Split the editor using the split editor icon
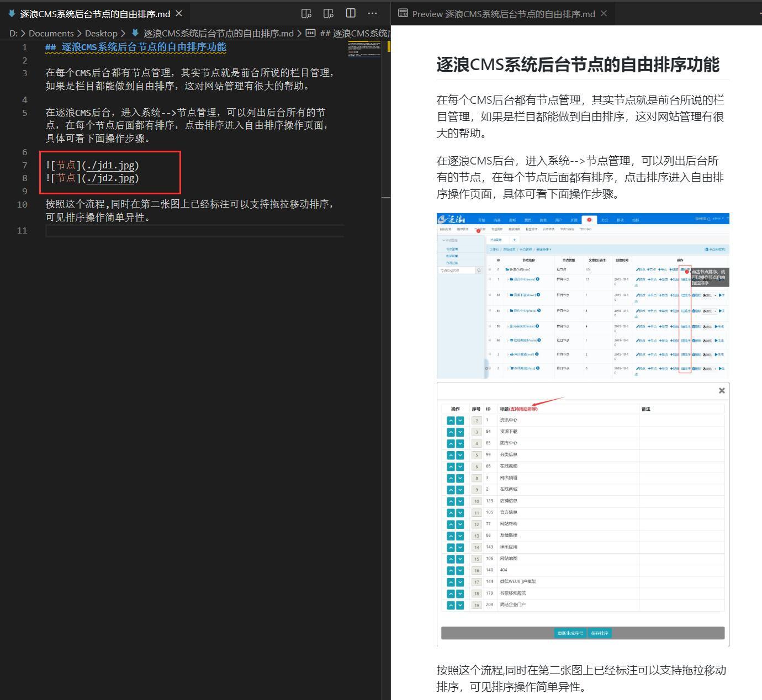The height and width of the screenshot is (700, 762). pos(351,13)
